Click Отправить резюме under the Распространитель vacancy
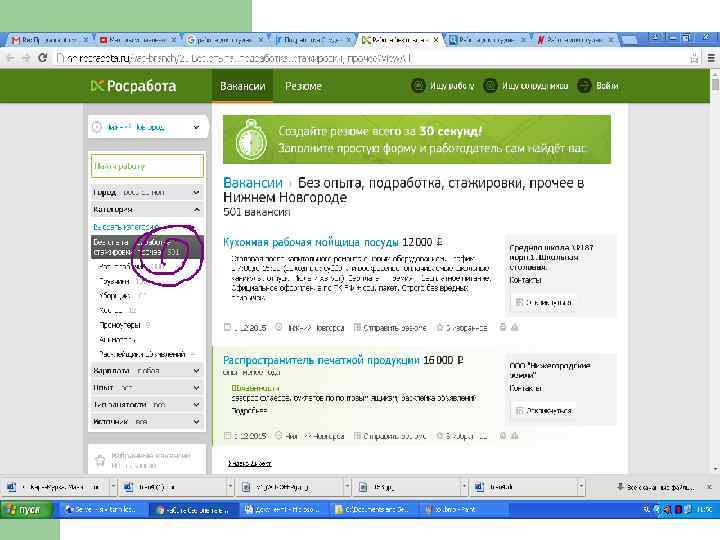Viewport: 720px width, 540px height. click(390, 436)
